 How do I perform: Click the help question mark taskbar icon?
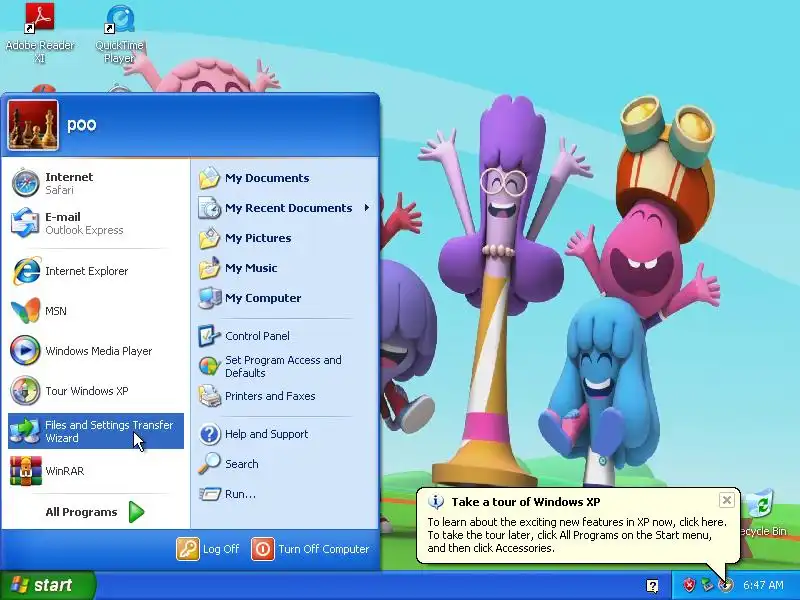(652, 585)
